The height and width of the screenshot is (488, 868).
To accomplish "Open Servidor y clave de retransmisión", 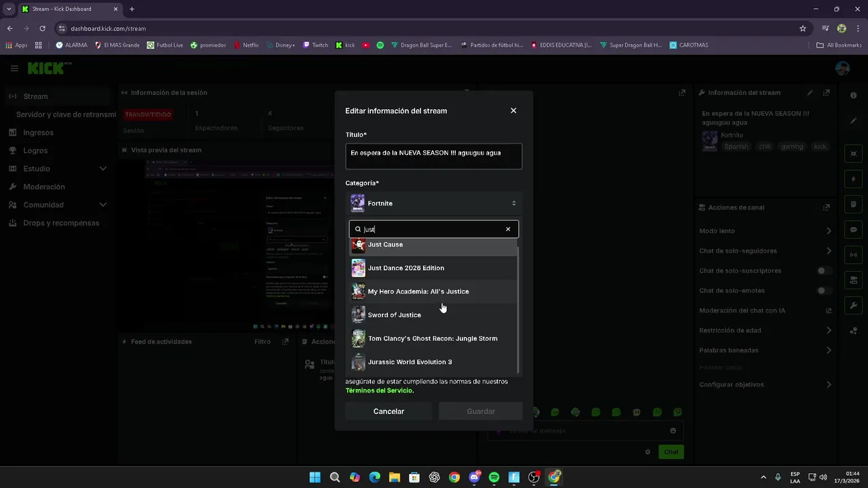I will click(66, 115).
